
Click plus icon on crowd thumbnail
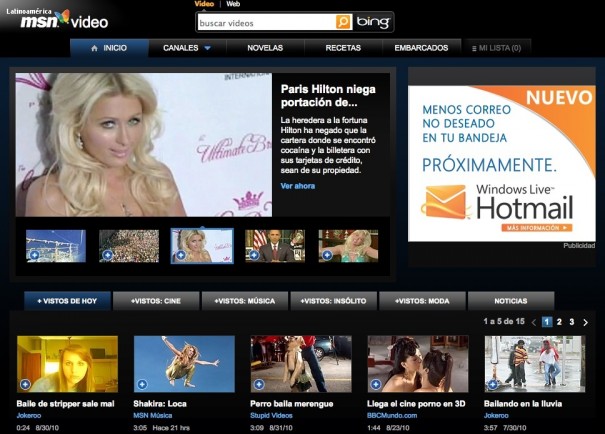coord(108,255)
